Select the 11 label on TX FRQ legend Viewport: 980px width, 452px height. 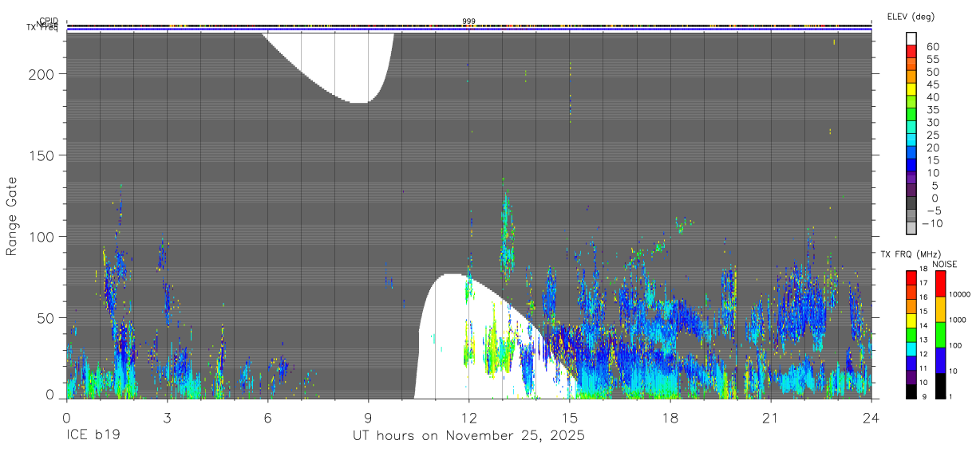pyautogui.click(x=923, y=368)
